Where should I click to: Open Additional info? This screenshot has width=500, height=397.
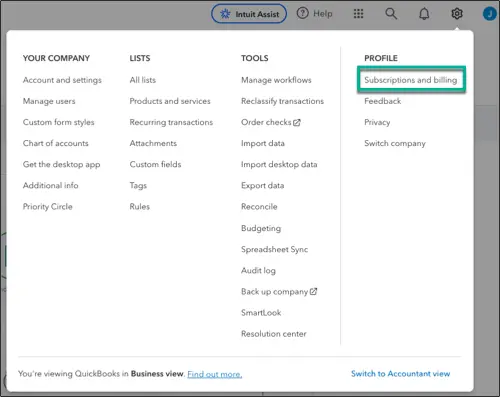click(50, 185)
